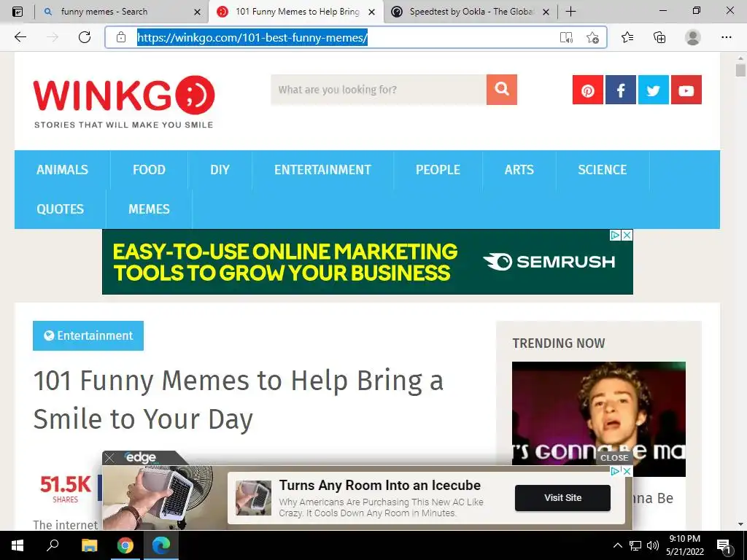747x560 pixels.
Task: Open the browser profile avatar
Action: (x=693, y=37)
